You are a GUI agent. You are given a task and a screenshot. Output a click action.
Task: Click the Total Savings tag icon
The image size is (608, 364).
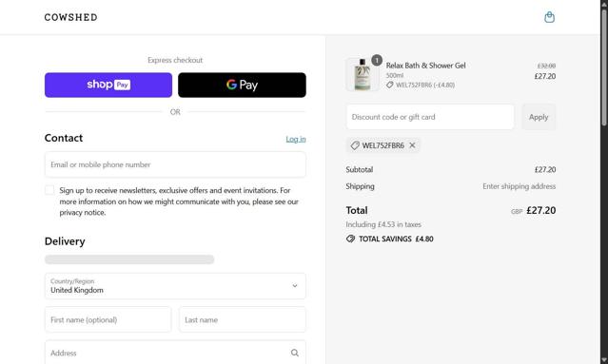coord(350,239)
